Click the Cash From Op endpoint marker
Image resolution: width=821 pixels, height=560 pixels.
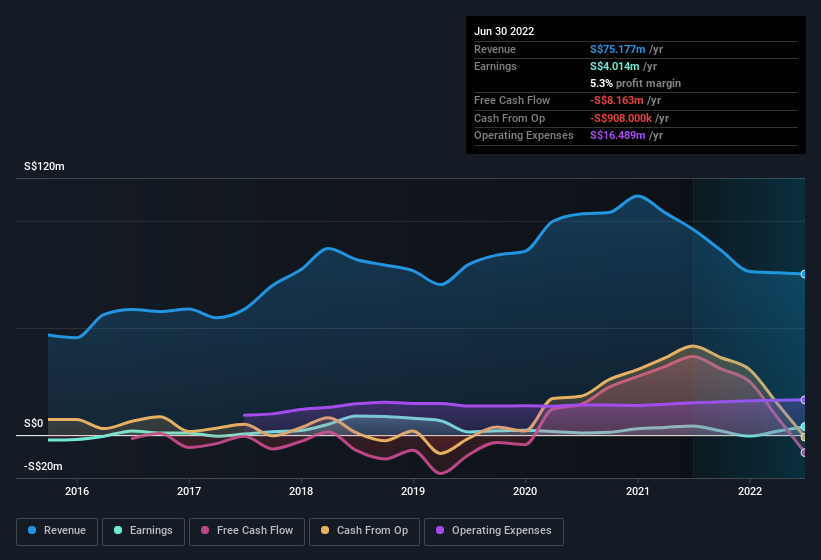click(804, 436)
